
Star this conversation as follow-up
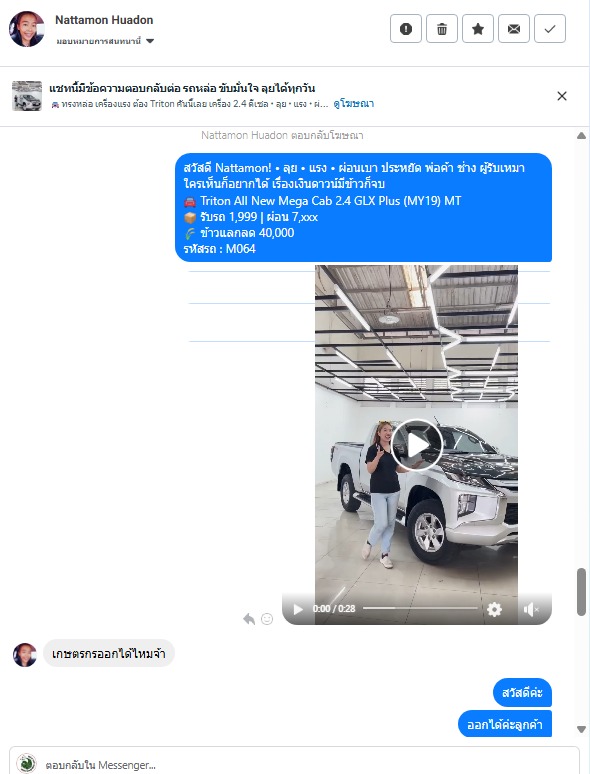tap(478, 29)
